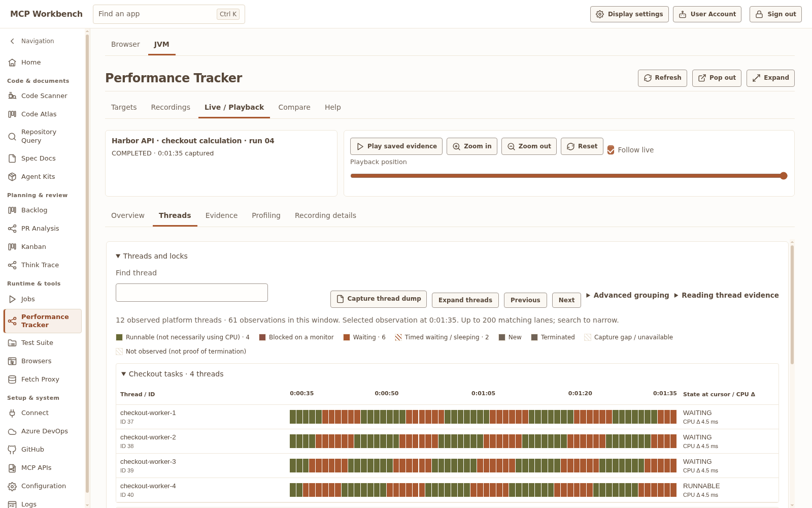Open Display settings

coord(629,14)
